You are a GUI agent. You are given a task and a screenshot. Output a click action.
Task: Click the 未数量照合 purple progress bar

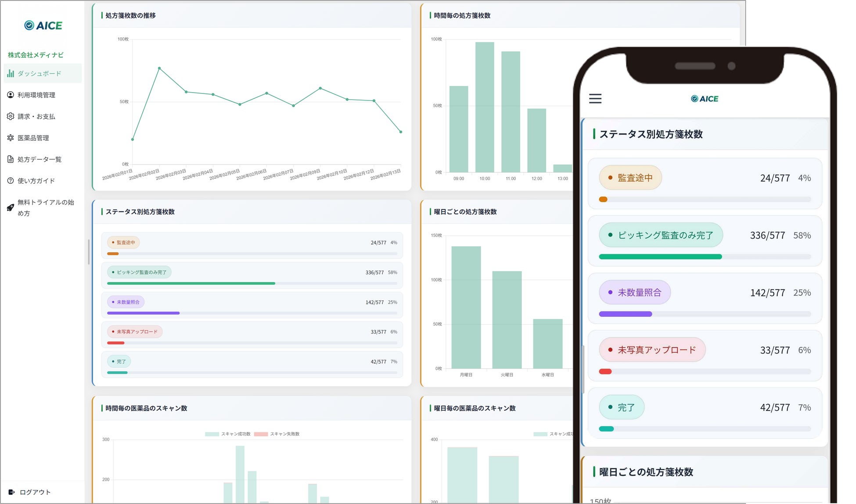(143, 313)
